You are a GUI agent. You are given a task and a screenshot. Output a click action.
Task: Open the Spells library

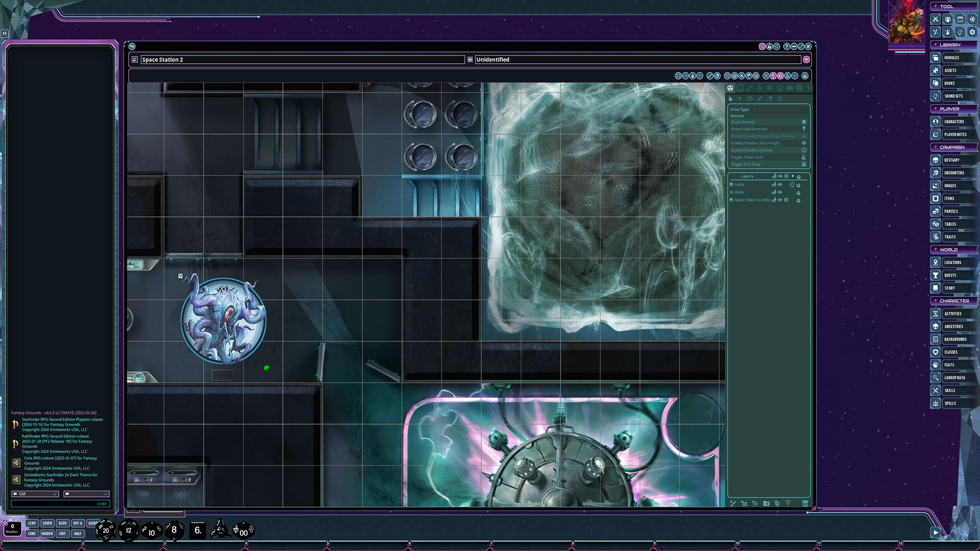click(950, 404)
